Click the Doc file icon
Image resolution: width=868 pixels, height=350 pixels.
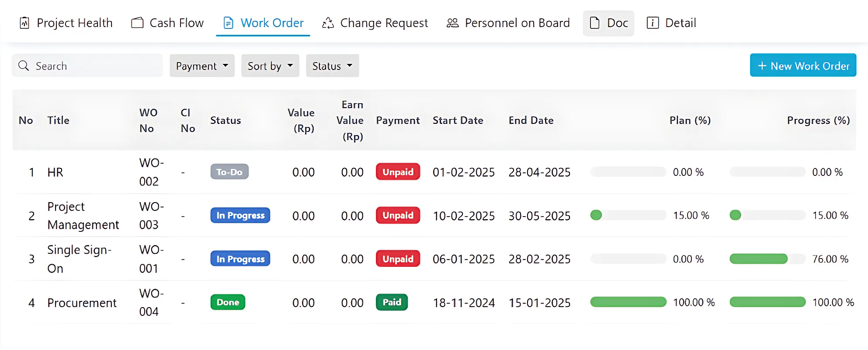click(x=594, y=23)
